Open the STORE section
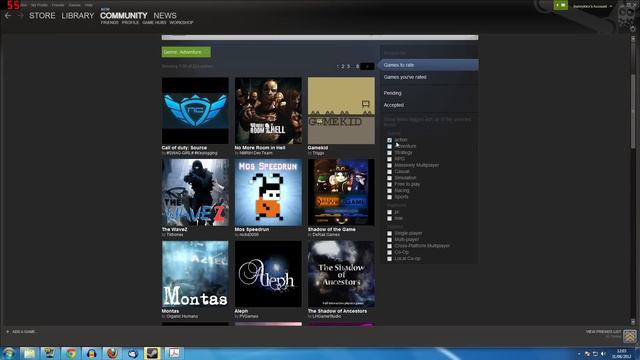Screen dimensions: 640x360 (42, 16)
